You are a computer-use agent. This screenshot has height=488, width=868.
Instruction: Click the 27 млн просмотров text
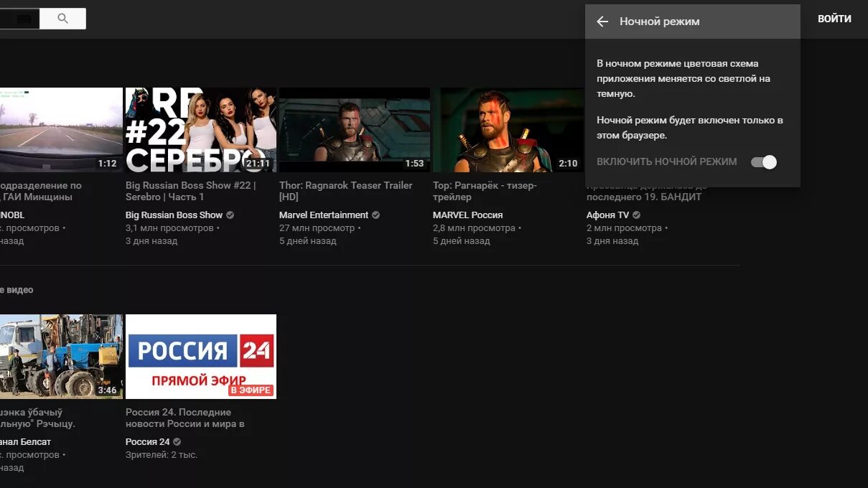(x=317, y=228)
